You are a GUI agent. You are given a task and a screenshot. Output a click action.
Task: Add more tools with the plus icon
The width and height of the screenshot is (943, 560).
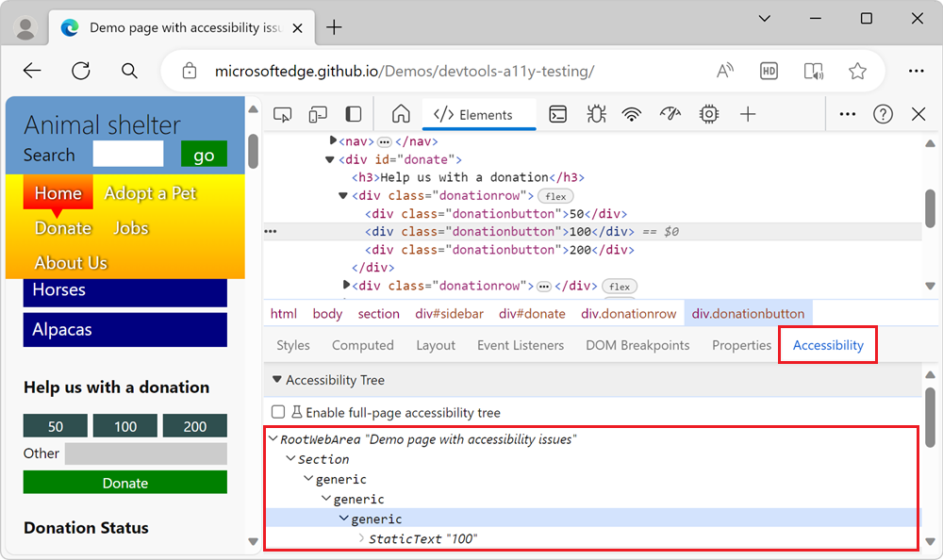(x=748, y=113)
